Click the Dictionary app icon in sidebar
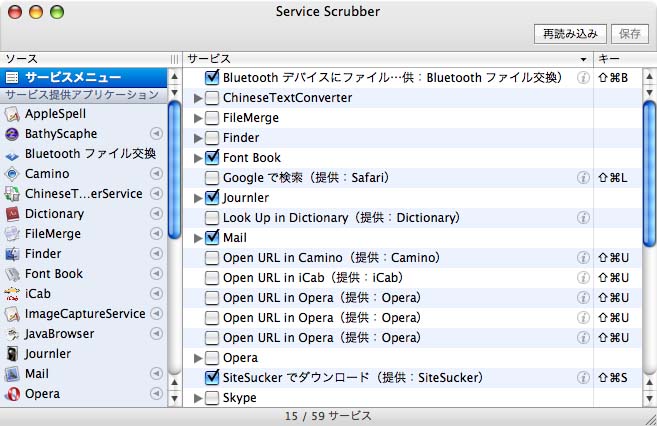657x426 pixels. [12, 214]
